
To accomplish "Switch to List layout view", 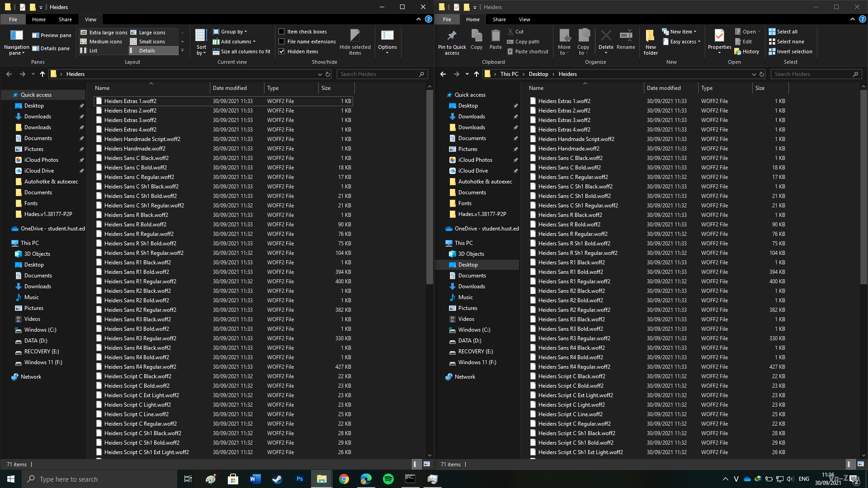I will coord(89,51).
